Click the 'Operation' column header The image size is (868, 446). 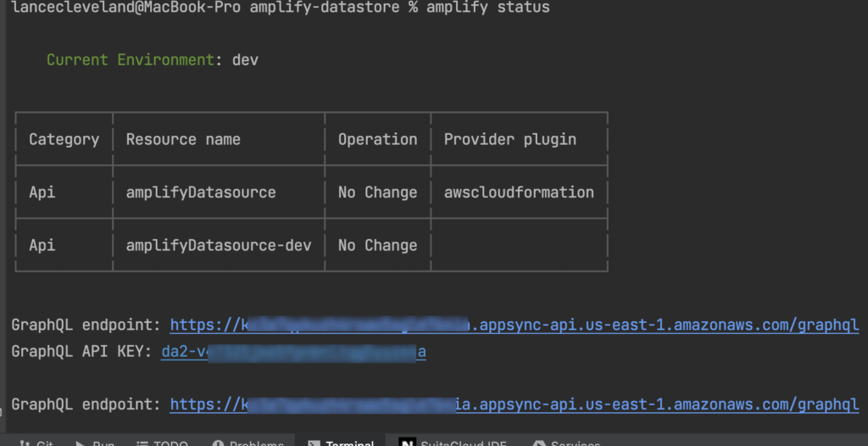[x=377, y=139]
